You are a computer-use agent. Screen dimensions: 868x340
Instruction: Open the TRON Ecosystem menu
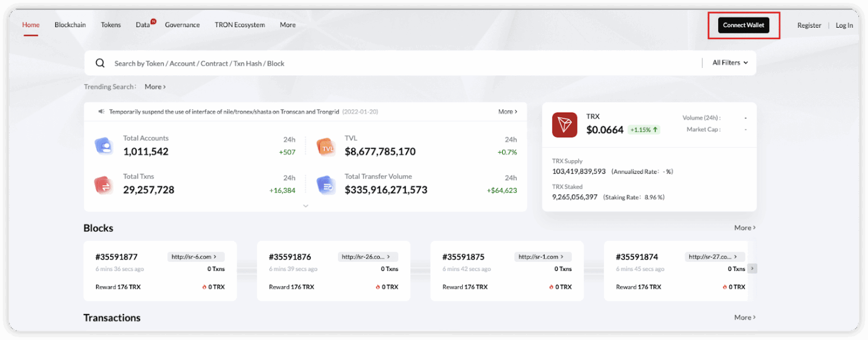pos(240,24)
